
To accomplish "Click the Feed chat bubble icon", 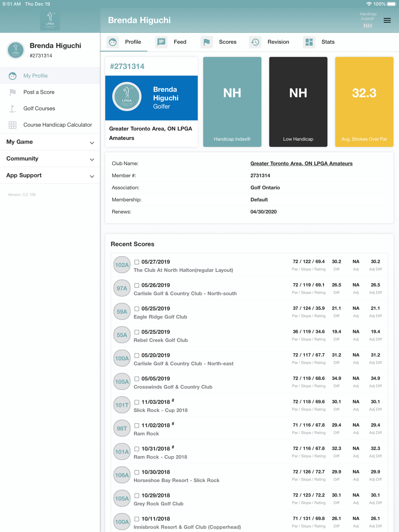I will tap(161, 42).
